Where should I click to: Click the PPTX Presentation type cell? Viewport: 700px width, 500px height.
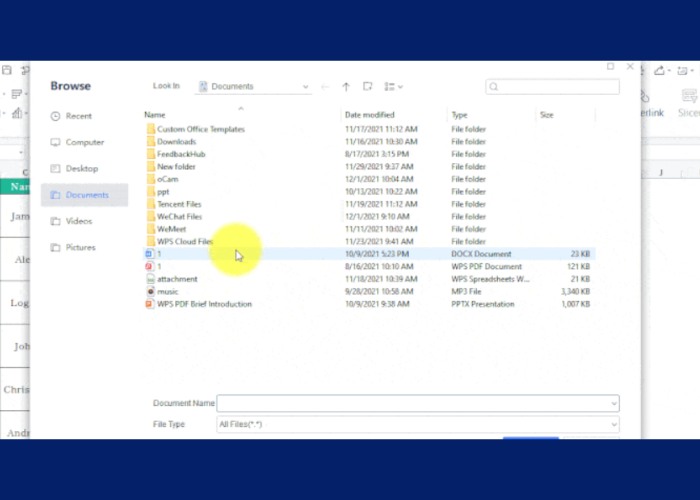coord(483,304)
